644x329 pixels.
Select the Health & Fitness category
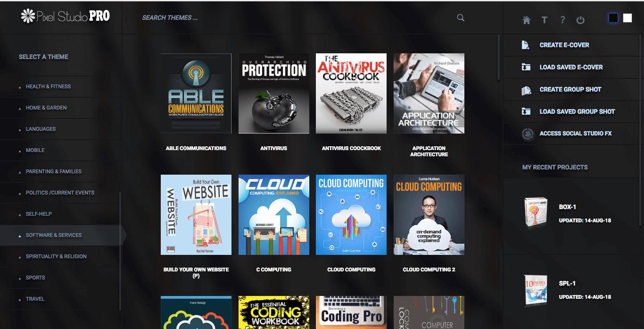[48, 86]
